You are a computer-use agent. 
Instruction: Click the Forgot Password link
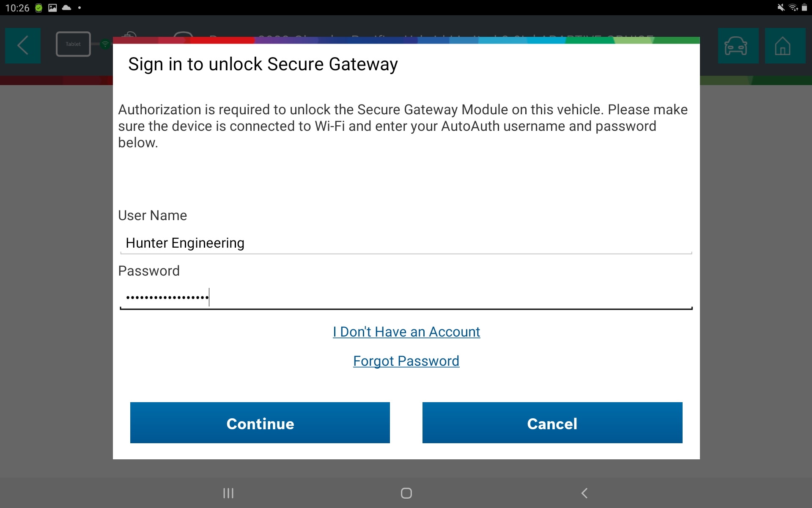(406, 361)
